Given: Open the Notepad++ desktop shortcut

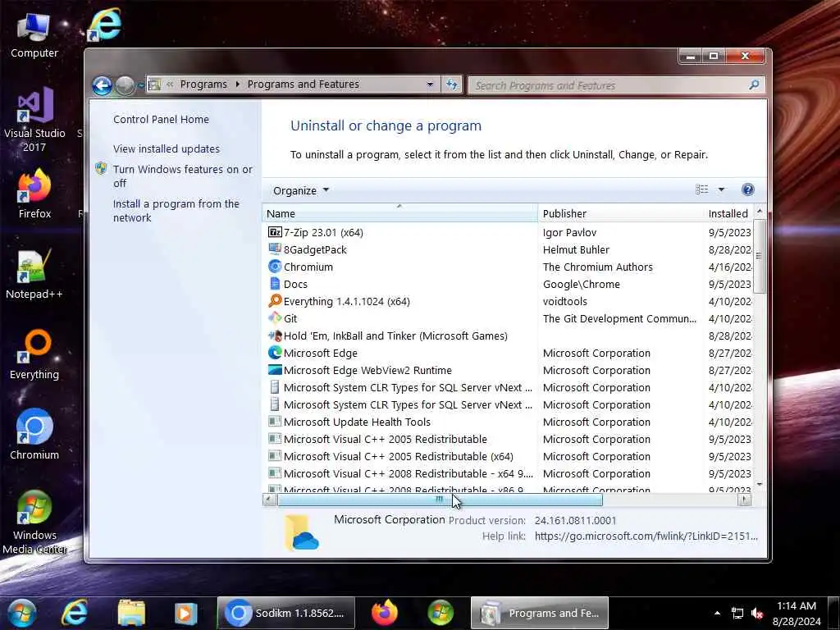Looking at the screenshot, I should (x=34, y=274).
